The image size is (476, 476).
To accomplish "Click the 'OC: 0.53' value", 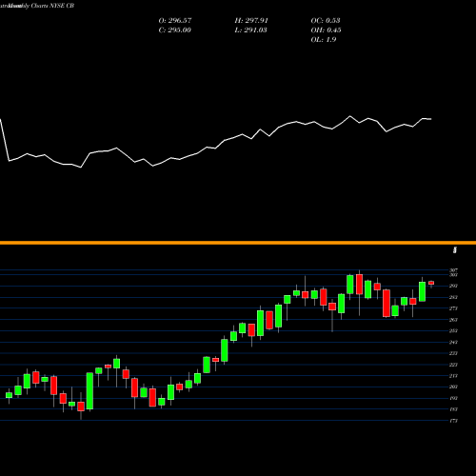I will pos(326,21).
